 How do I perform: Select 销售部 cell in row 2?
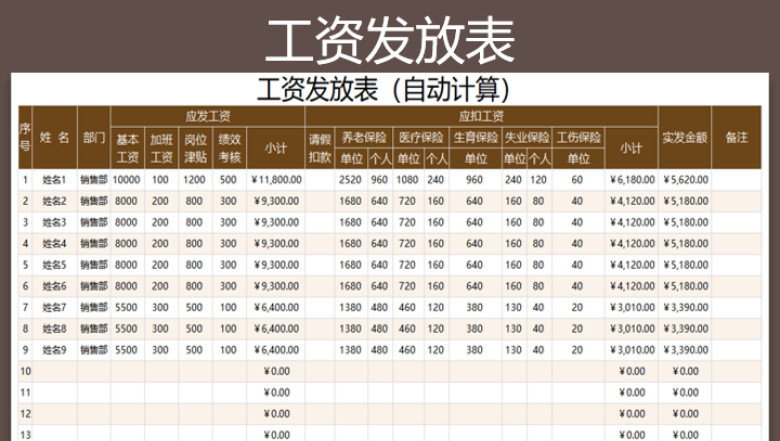click(x=94, y=201)
